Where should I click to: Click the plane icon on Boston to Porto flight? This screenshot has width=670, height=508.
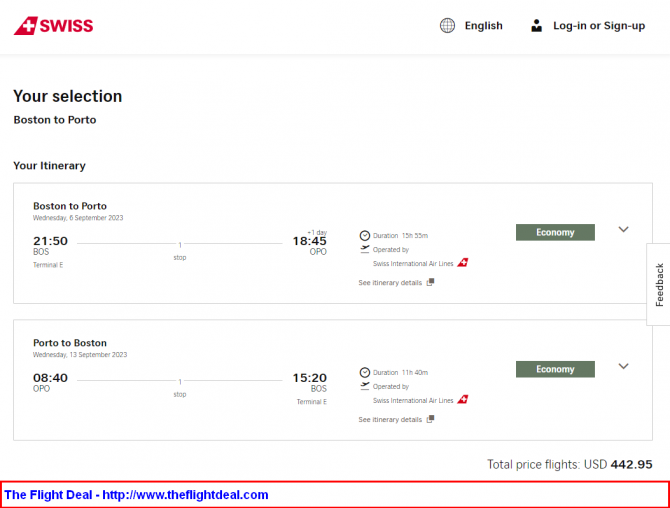coord(364,249)
